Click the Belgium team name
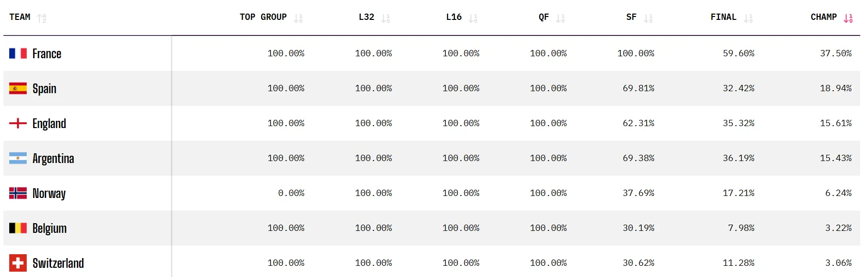This screenshot has width=868, height=277. 50,228
